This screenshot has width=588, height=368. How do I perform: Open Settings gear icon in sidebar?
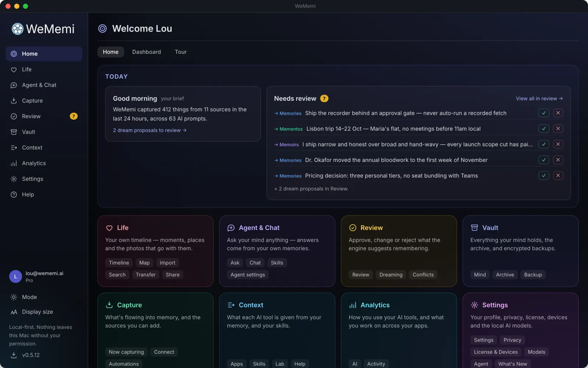(14, 179)
